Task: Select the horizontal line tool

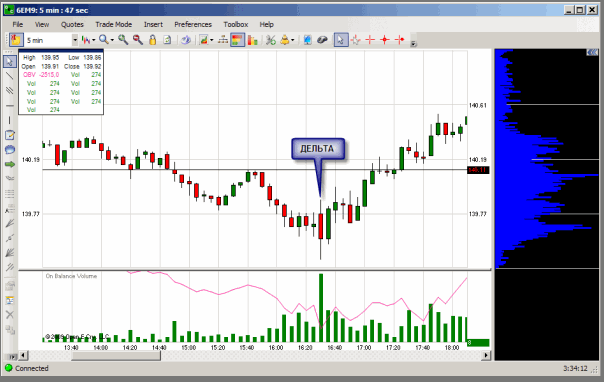Action: [10, 106]
